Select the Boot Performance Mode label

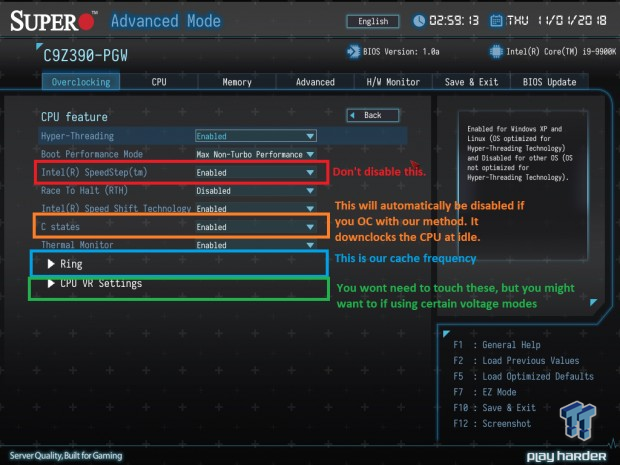92,154
